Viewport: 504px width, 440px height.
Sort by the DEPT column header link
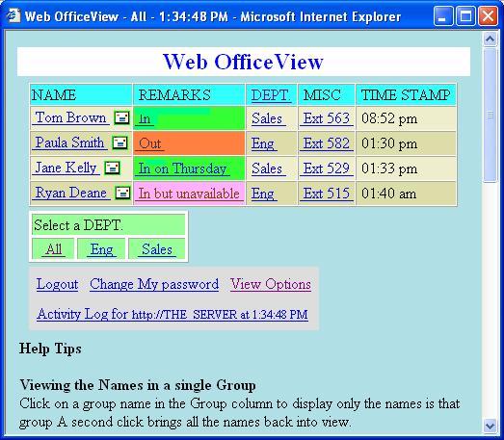[271, 95]
